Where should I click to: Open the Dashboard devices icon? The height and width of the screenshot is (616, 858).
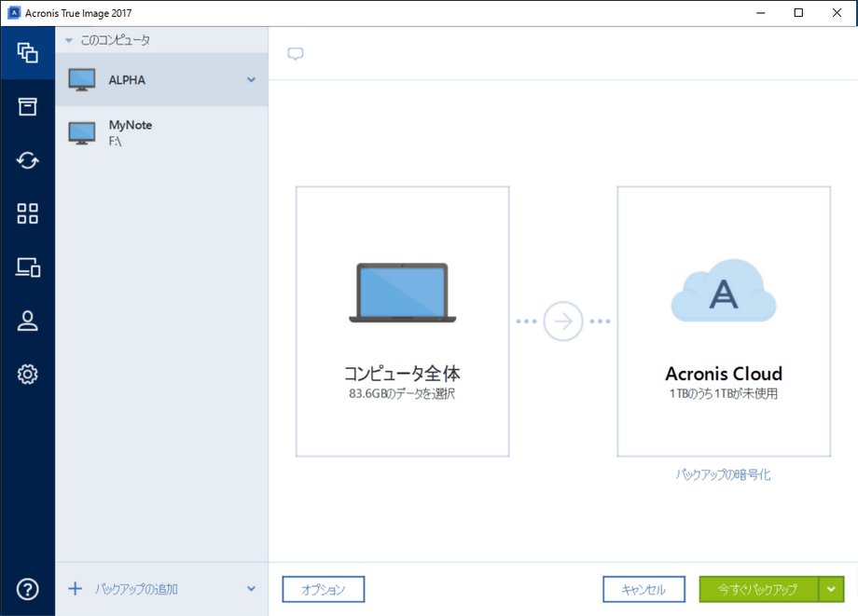27,267
